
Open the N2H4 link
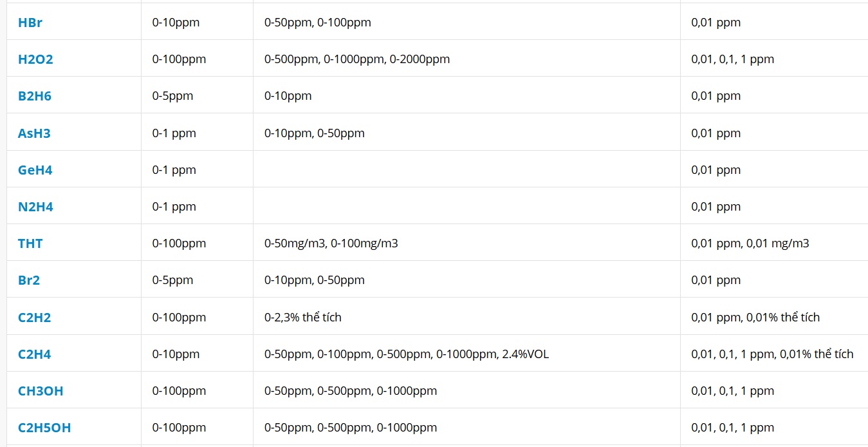coord(35,207)
